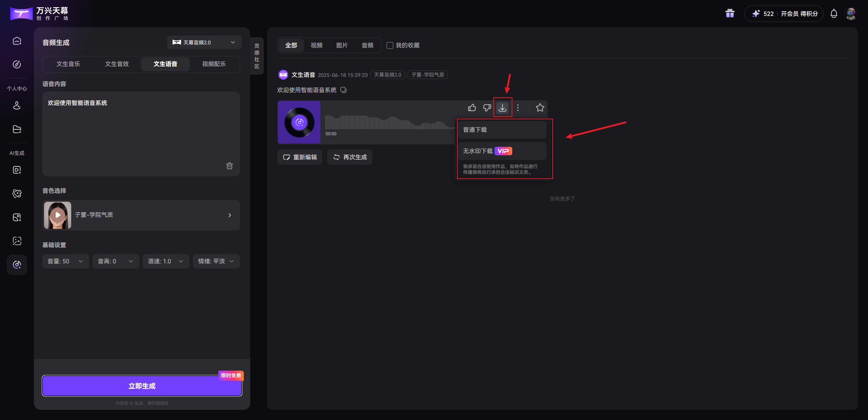Viewport: 868px width, 420px height.
Task: Click the download icon on audio card
Action: coord(502,108)
